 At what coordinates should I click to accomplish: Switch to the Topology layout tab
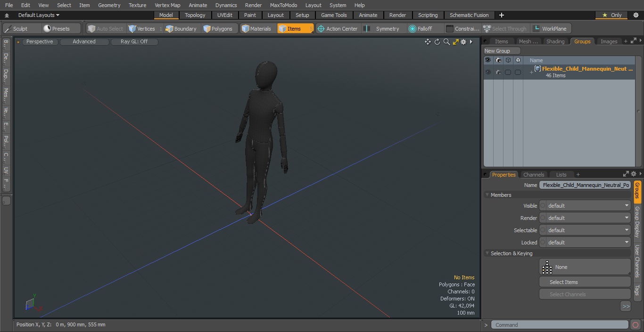click(x=195, y=15)
